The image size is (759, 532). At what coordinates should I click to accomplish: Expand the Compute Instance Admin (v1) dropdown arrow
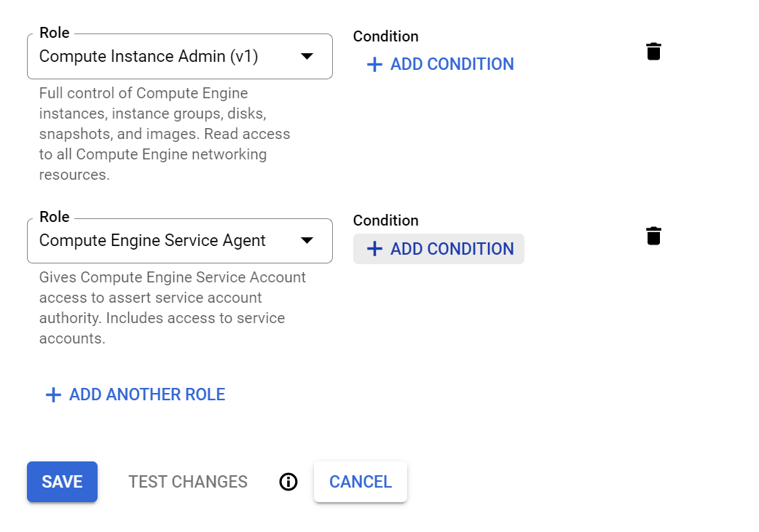pos(307,56)
